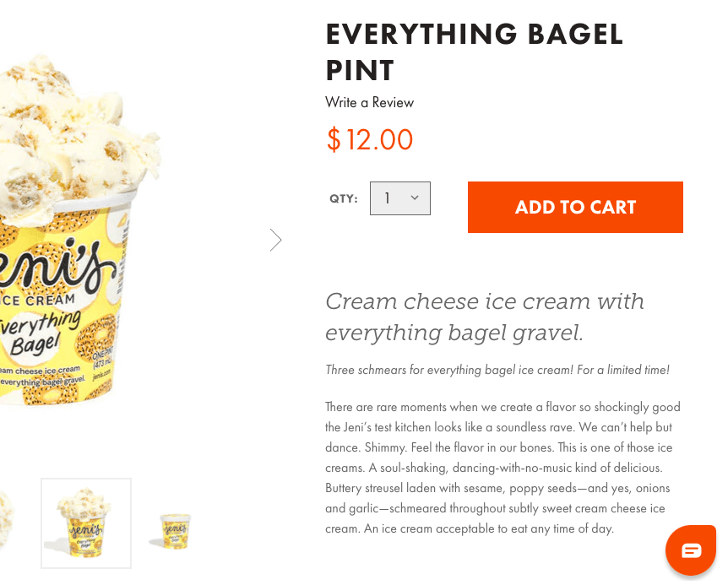Click the Everything Bagel Pint title
728x585 pixels.
(474, 52)
